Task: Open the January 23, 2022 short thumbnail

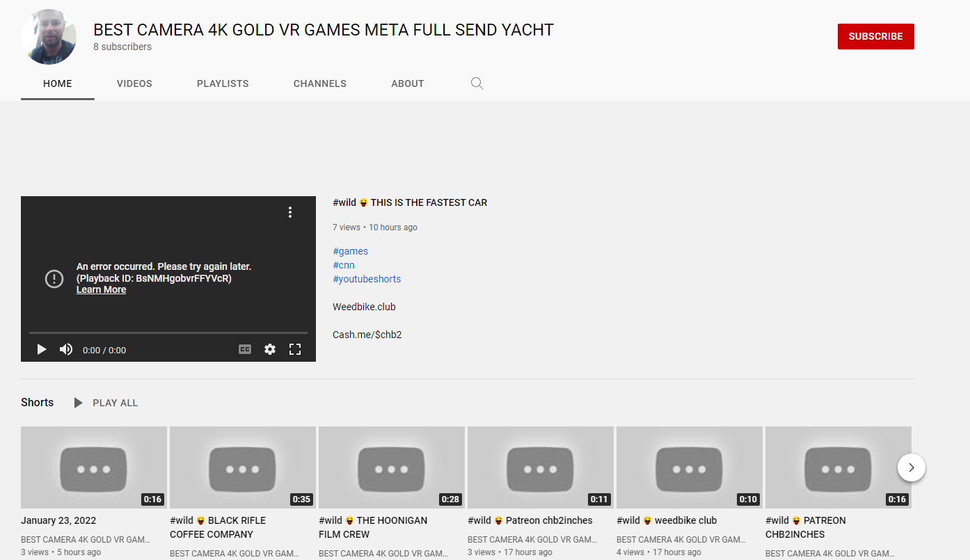Action: 94,467
